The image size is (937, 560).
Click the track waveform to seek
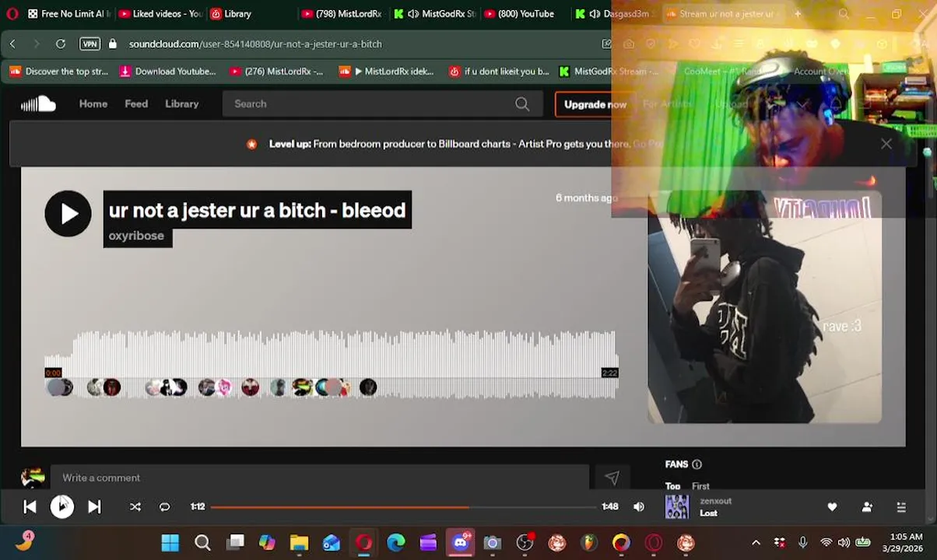click(331, 364)
